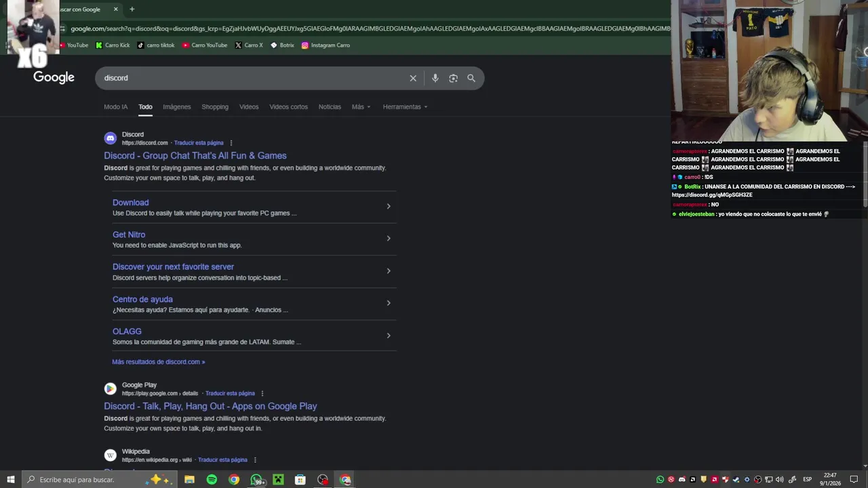Open Google Lens image search

tap(453, 78)
